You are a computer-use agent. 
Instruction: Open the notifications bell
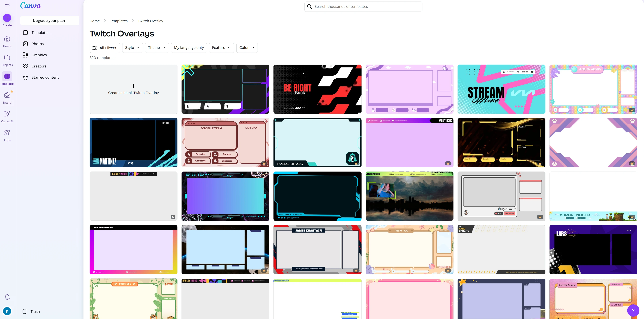7,297
